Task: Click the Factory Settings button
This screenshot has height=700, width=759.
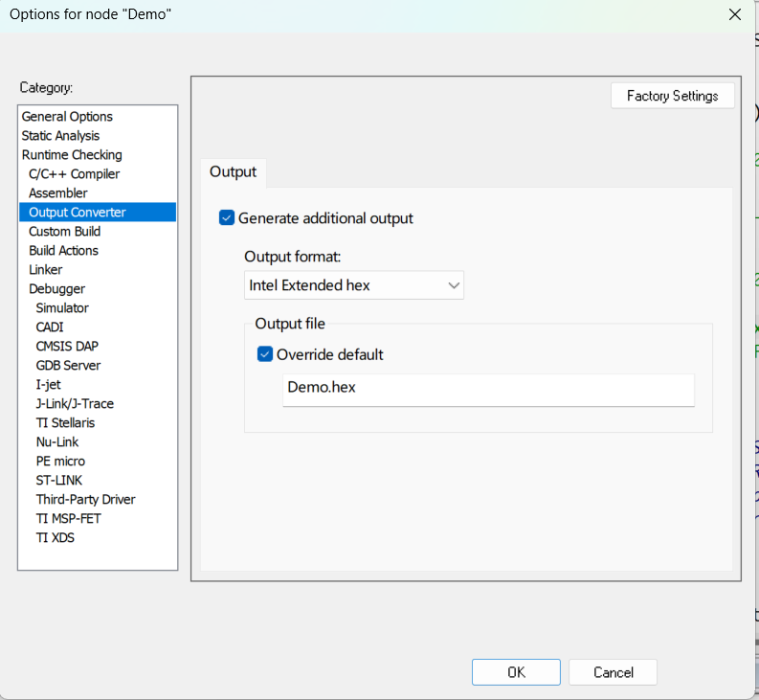Action: click(x=672, y=96)
